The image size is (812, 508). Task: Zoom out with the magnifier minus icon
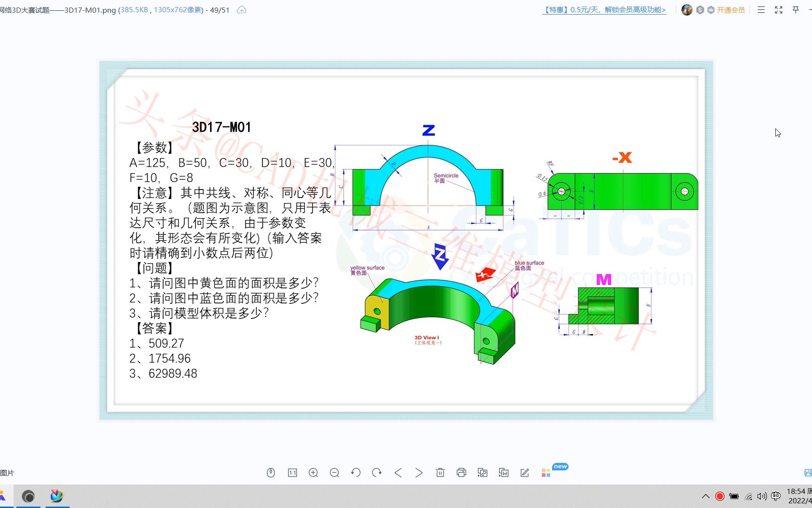(x=335, y=473)
